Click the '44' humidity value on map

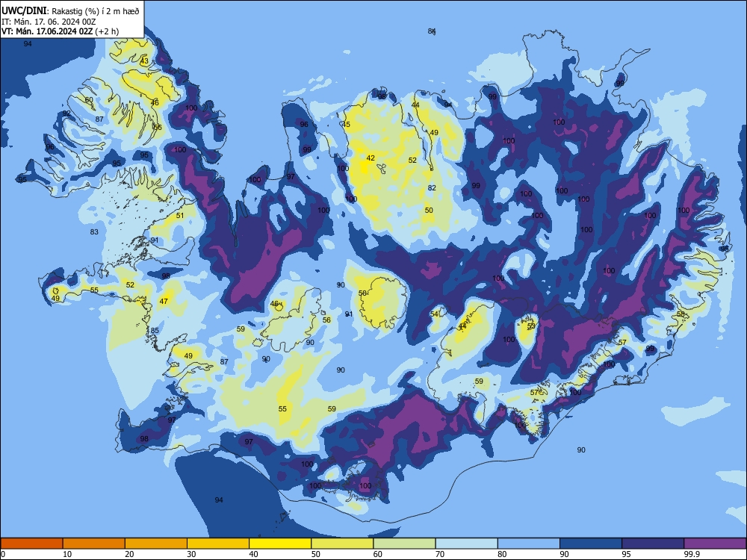point(415,105)
